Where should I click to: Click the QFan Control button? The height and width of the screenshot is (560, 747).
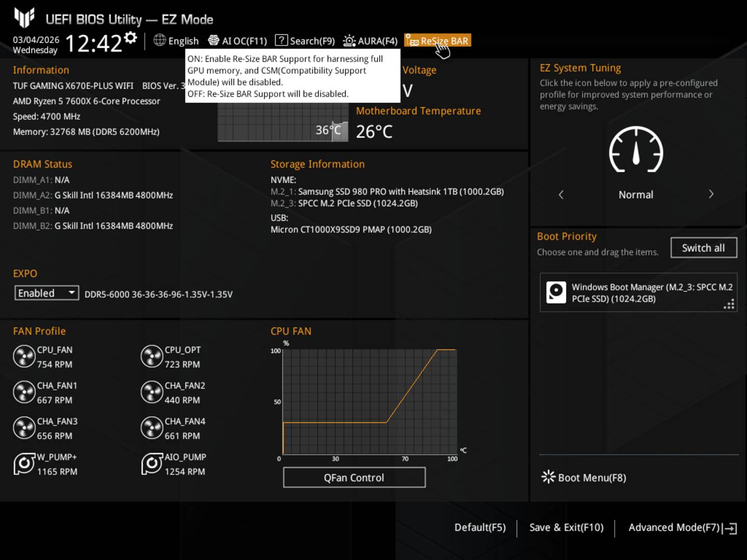pyautogui.click(x=354, y=478)
